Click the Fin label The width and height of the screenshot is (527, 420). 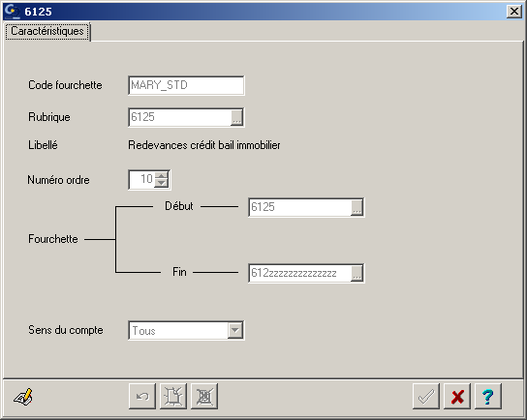tap(179, 272)
